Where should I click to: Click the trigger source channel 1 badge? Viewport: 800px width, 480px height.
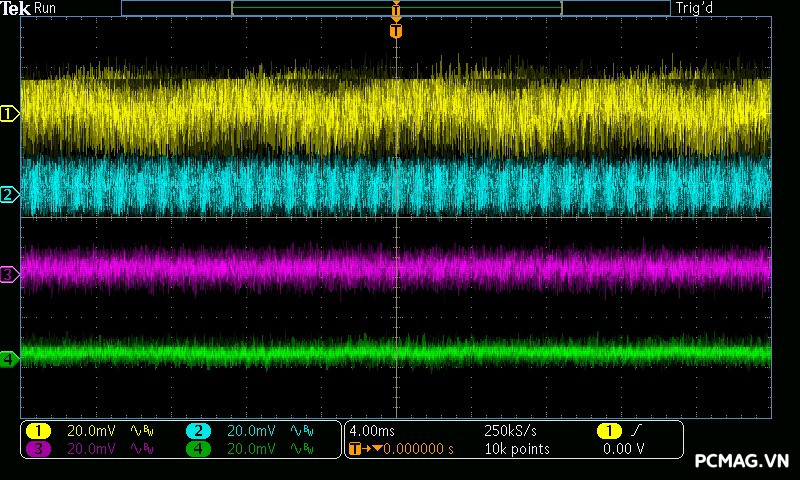[608, 431]
